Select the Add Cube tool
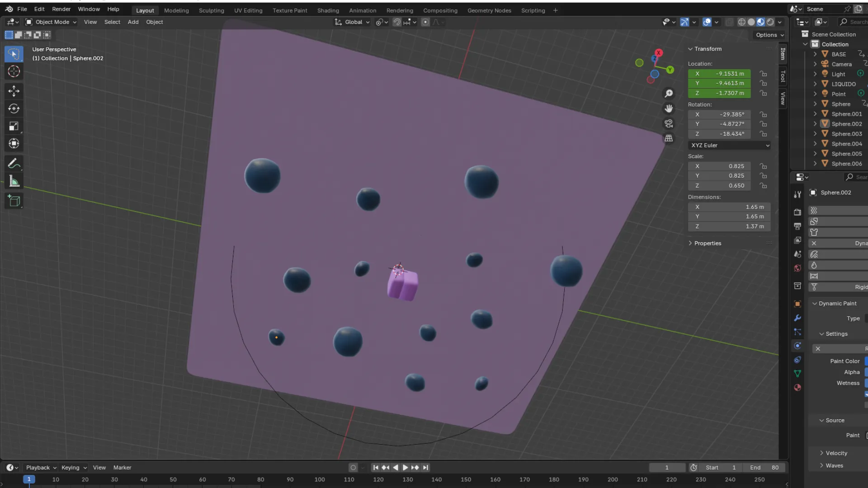 [x=14, y=201]
